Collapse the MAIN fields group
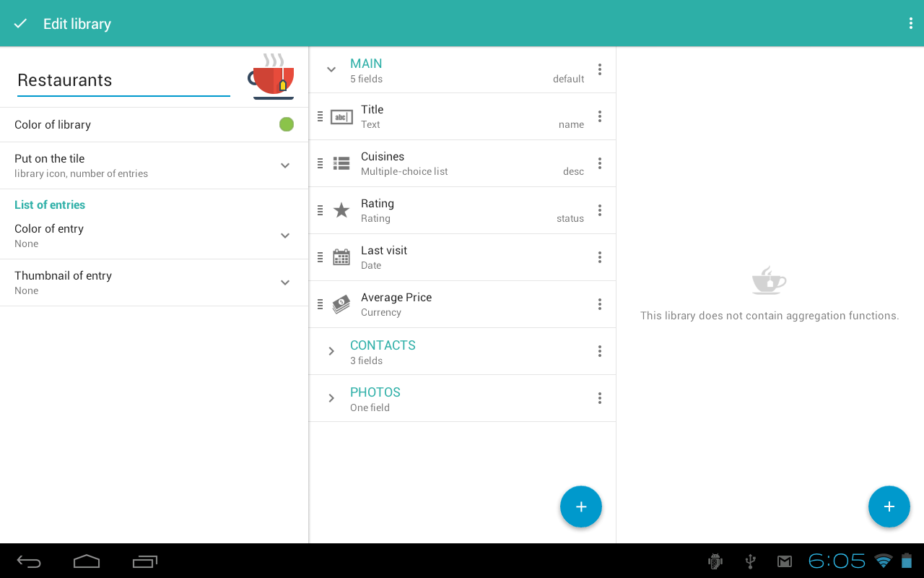The image size is (924, 578). 331,69
